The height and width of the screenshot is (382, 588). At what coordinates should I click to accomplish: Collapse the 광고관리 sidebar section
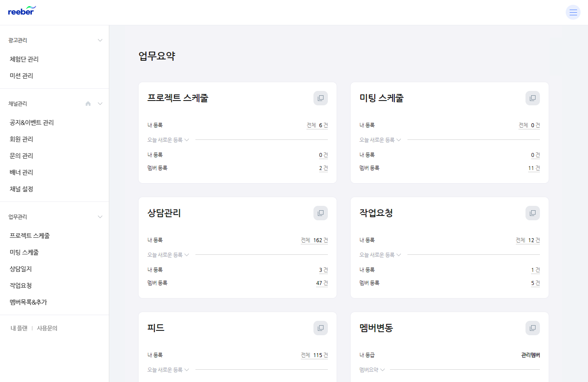click(x=100, y=40)
